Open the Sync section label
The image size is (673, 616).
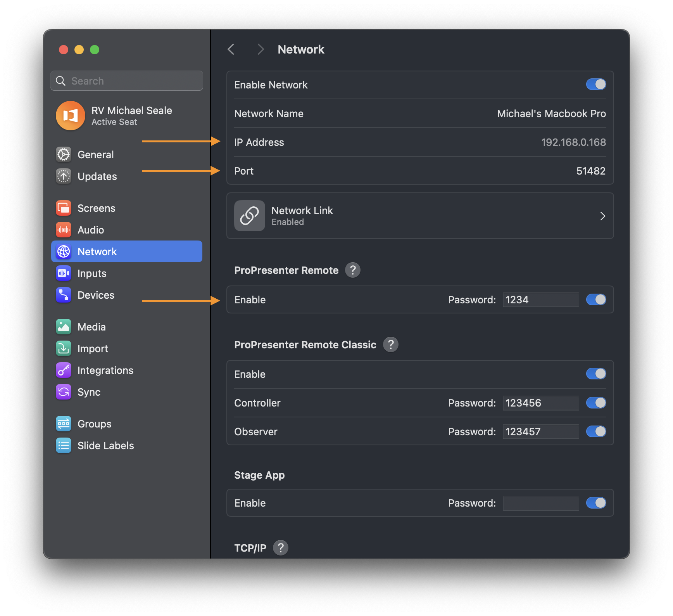[89, 392]
